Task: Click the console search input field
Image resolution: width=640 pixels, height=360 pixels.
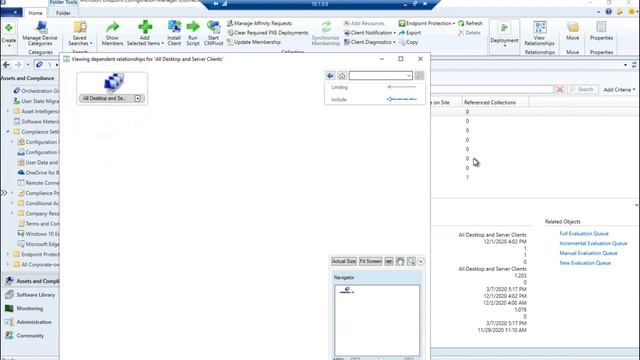Action: click(x=492, y=89)
